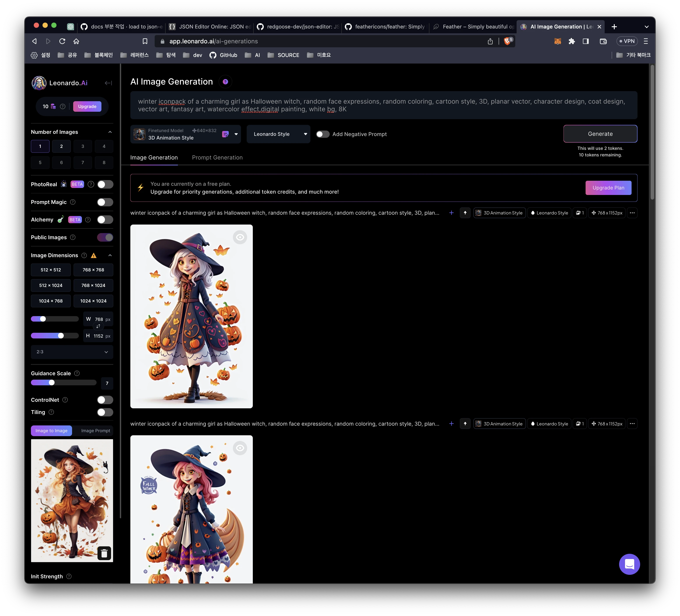Toggle eye icon on first generated image
Viewport: 680px width, 616px height.
click(240, 237)
